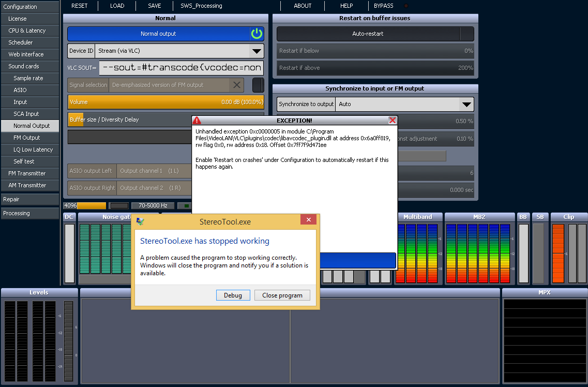Open the Repair section in sidebar

click(29, 199)
